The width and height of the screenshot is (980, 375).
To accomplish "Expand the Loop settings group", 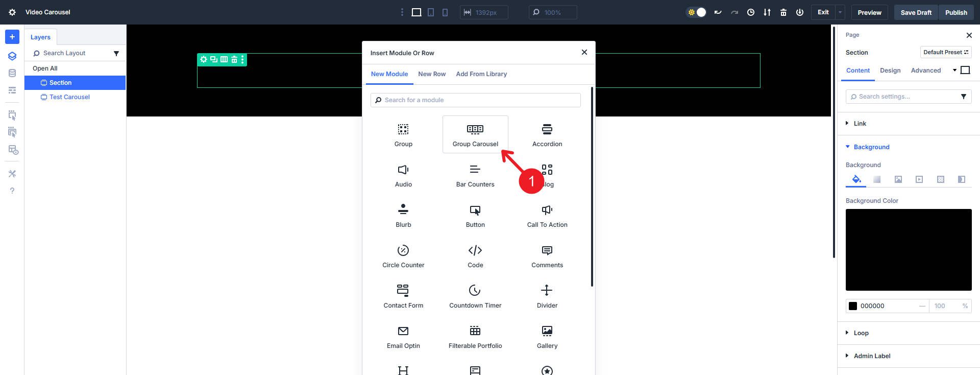I will (861, 333).
